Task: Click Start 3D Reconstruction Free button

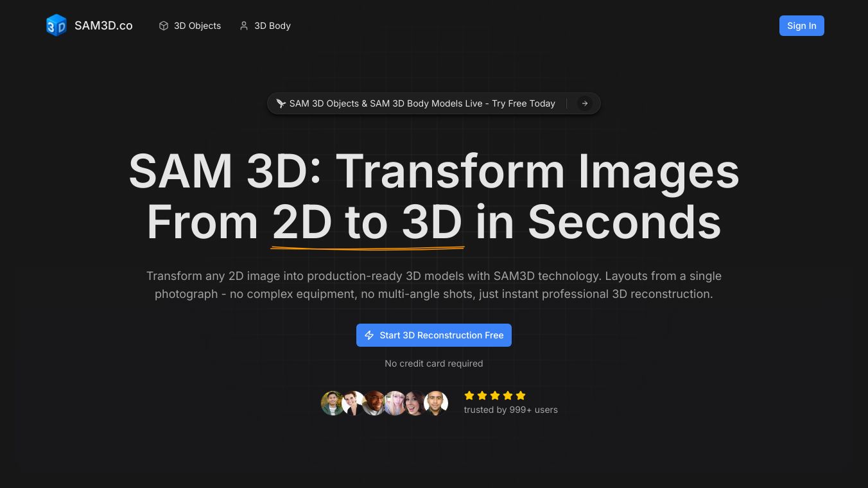Action: tap(434, 335)
